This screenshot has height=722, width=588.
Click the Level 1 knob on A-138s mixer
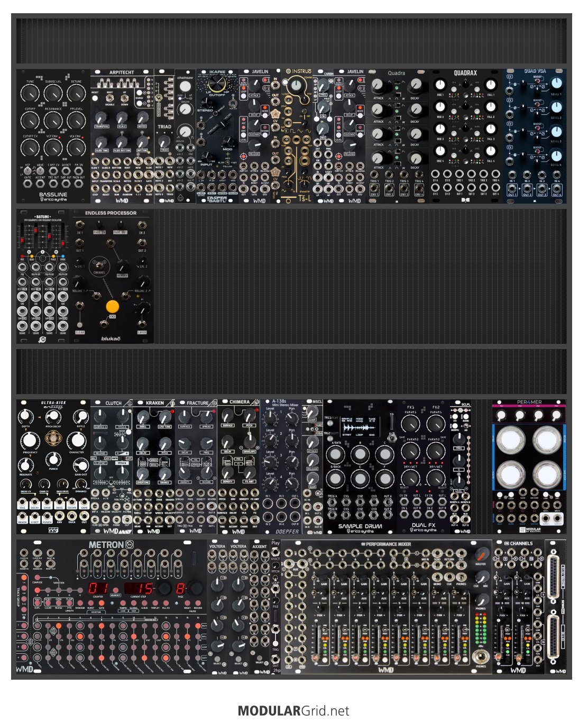tap(271, 419)
